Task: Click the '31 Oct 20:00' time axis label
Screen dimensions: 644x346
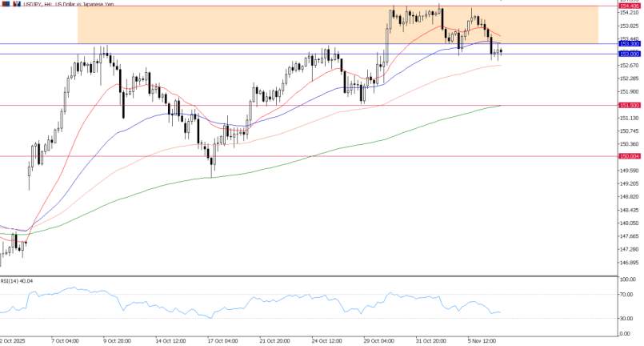Action: coord(431,341)
